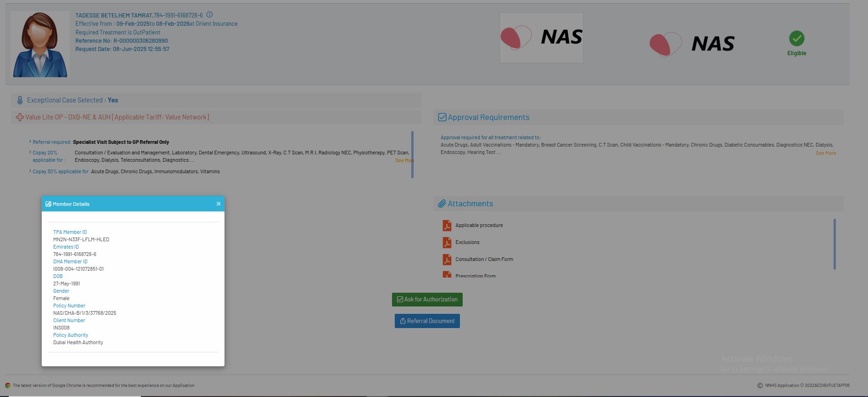868x397 pixels.
Task: Expand See More in Approval Requirements
Action: [825, 153]
